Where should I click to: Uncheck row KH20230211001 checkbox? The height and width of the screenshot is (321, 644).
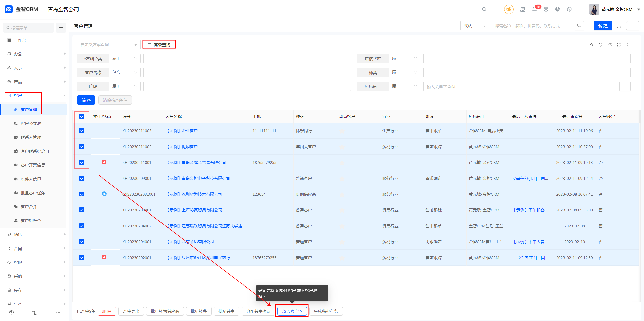[82, 162]
